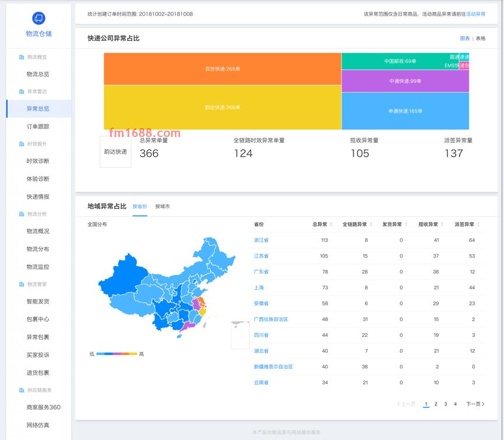This screenshot has height=440, width=504.
Task: Click the 派签异常量 value 137
Action: click(x=453, y=153)
